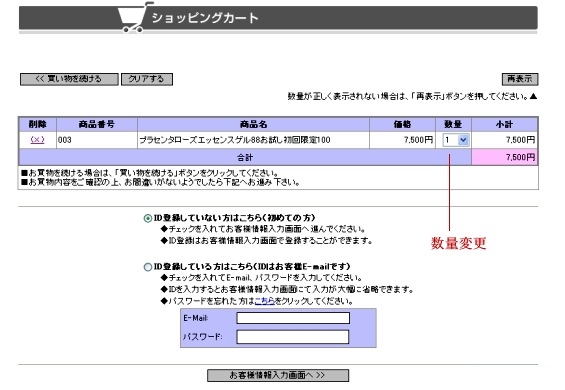Click the '再表示' refresh button

pyautogui.click(x=520, y=79)
